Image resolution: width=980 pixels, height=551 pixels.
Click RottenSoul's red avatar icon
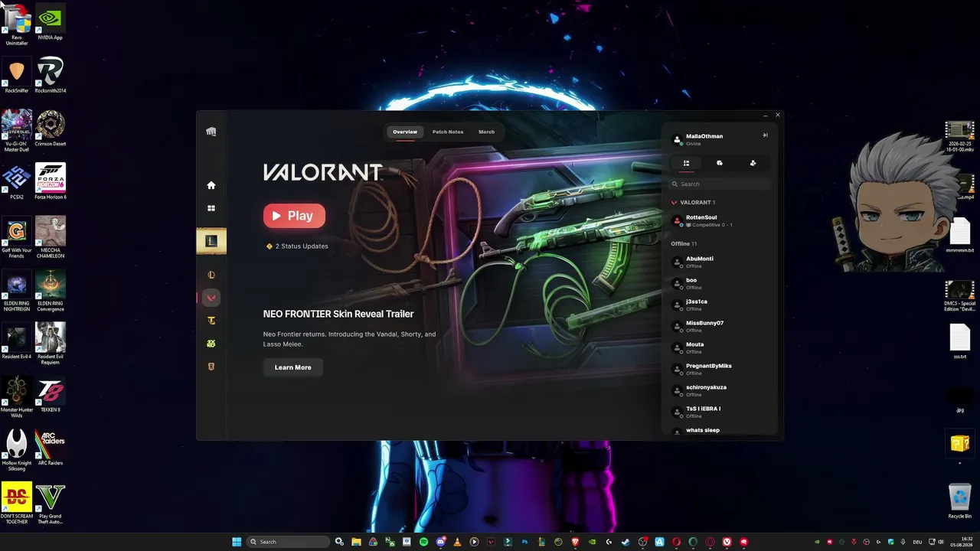pos(677,220)
